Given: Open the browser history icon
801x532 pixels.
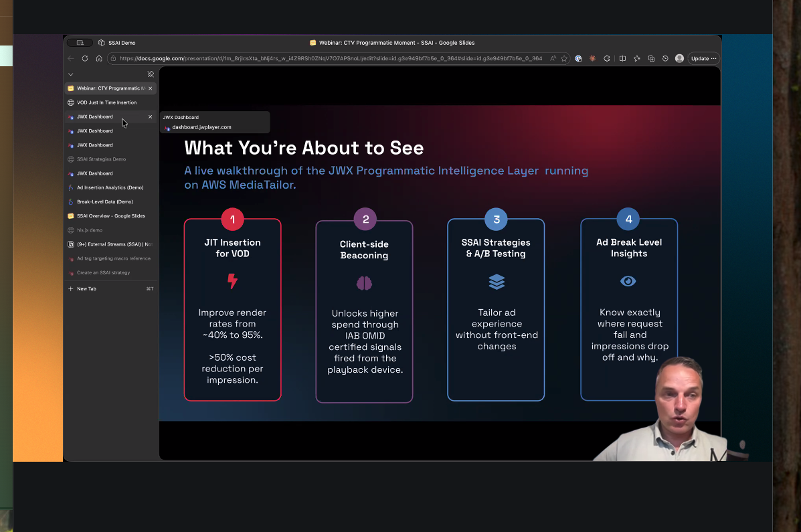Looking at the screenshot, I should point(665,58).
